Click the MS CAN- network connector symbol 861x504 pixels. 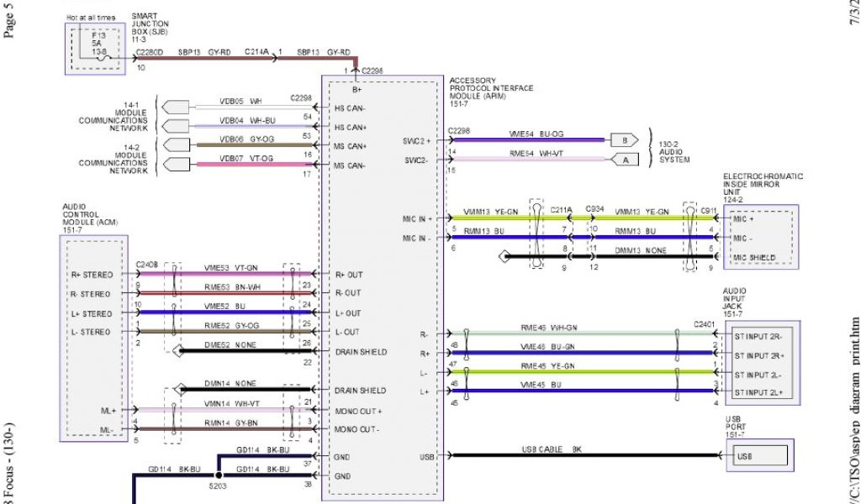point(176,165)
